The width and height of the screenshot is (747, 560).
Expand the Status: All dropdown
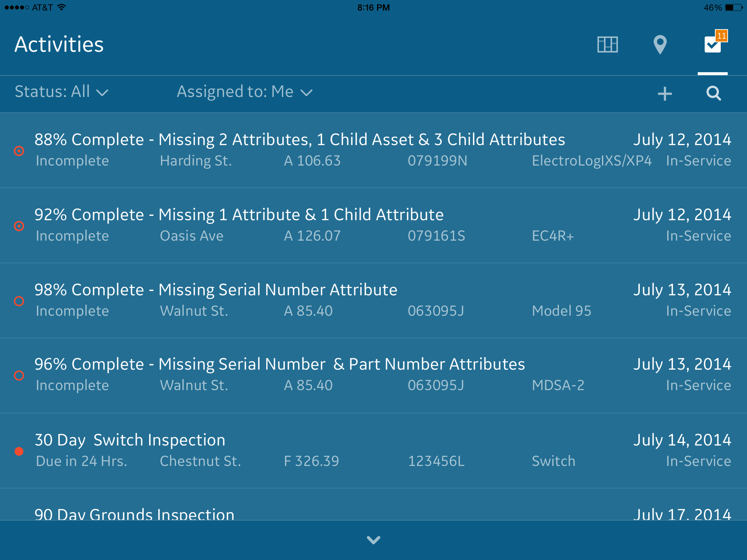[x=61, y=92]
